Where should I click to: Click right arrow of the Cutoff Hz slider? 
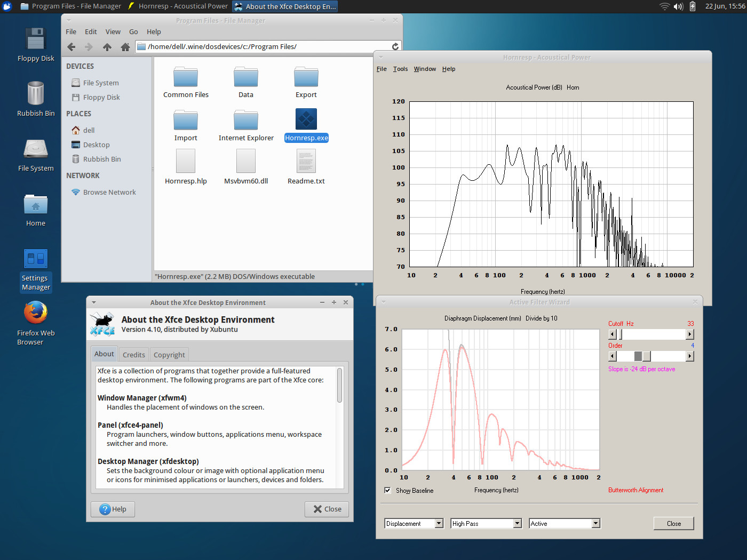coord(690,334)
